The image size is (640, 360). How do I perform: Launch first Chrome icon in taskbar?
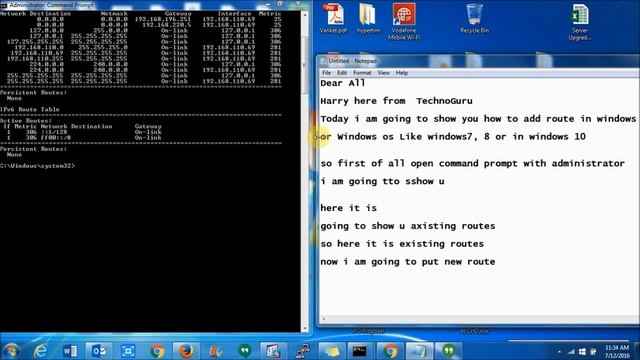point(157,351)
